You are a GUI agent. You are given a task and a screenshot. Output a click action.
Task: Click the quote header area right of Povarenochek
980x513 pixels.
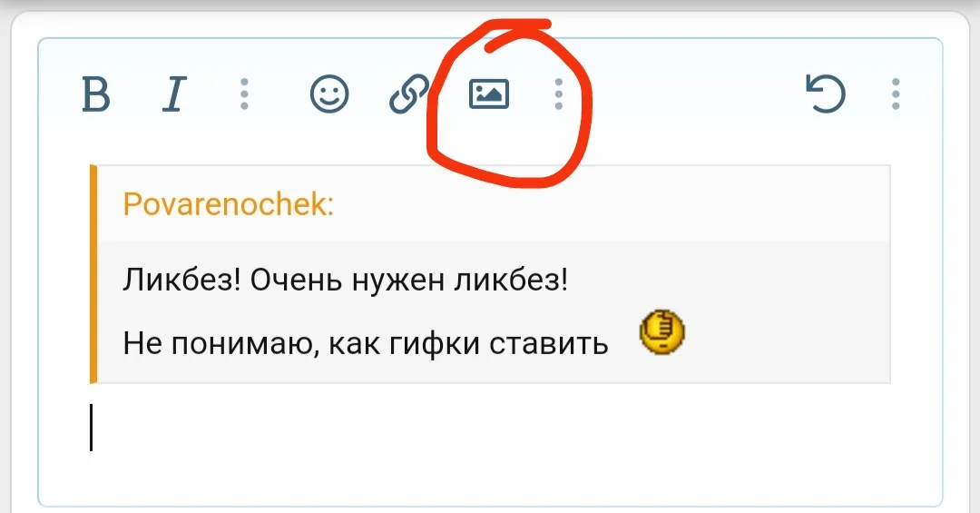[612, 204]
